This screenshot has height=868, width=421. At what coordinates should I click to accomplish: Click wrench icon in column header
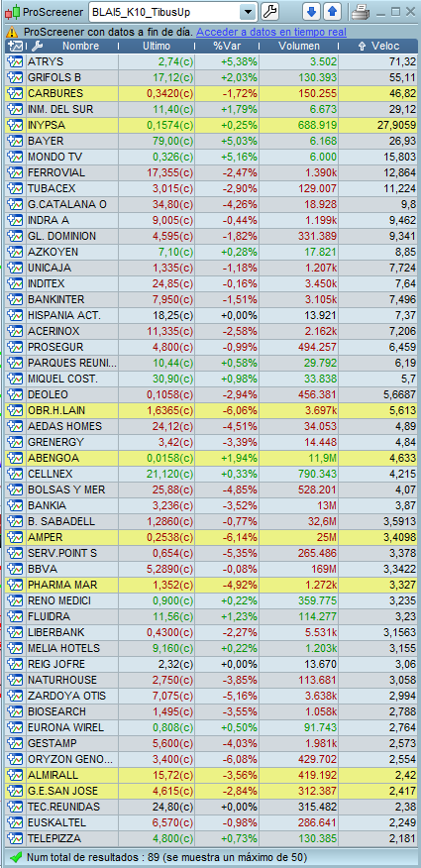click(37, 46)
